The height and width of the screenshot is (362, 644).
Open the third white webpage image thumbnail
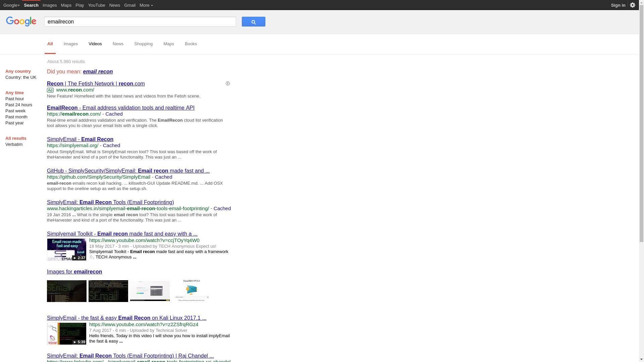pos(150,291)
